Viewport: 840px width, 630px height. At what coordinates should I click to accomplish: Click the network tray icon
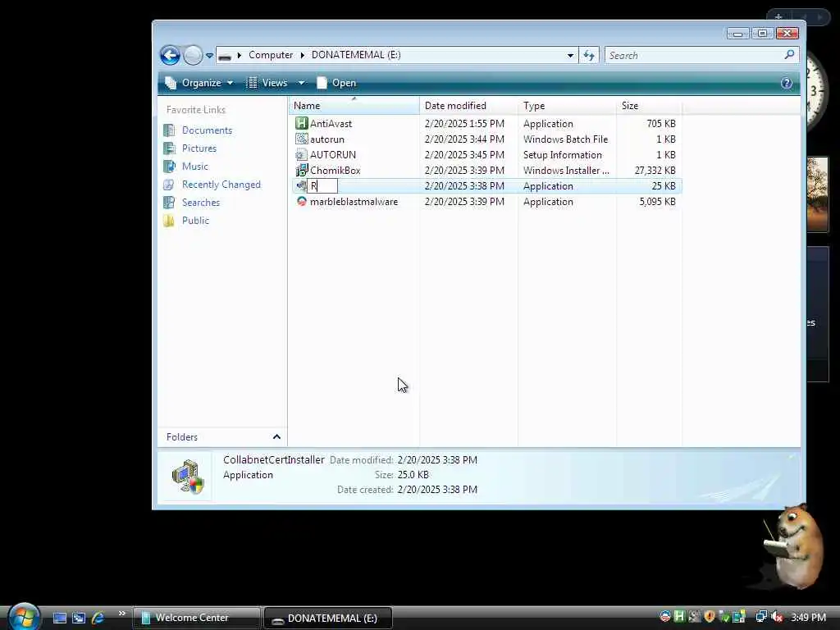(760, 617)
